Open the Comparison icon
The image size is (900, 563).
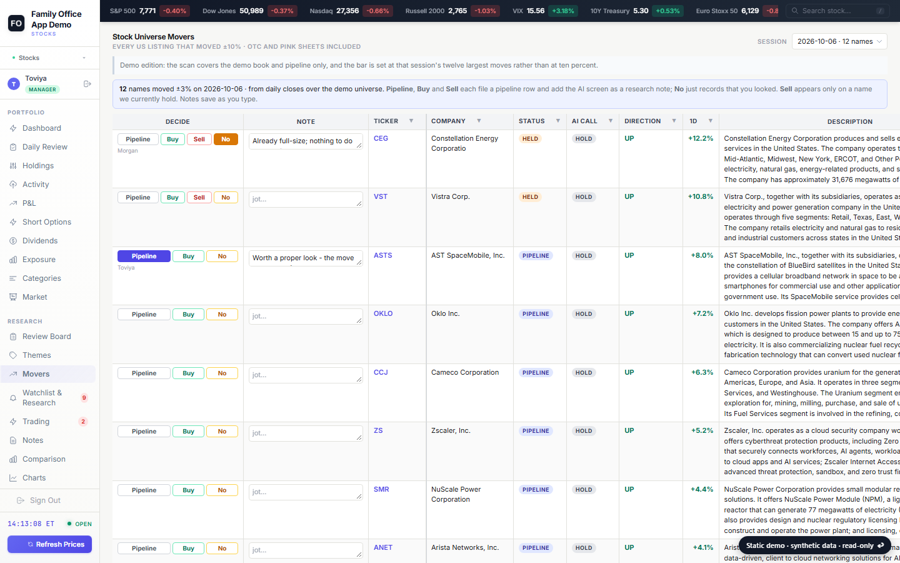pos(13,459)
